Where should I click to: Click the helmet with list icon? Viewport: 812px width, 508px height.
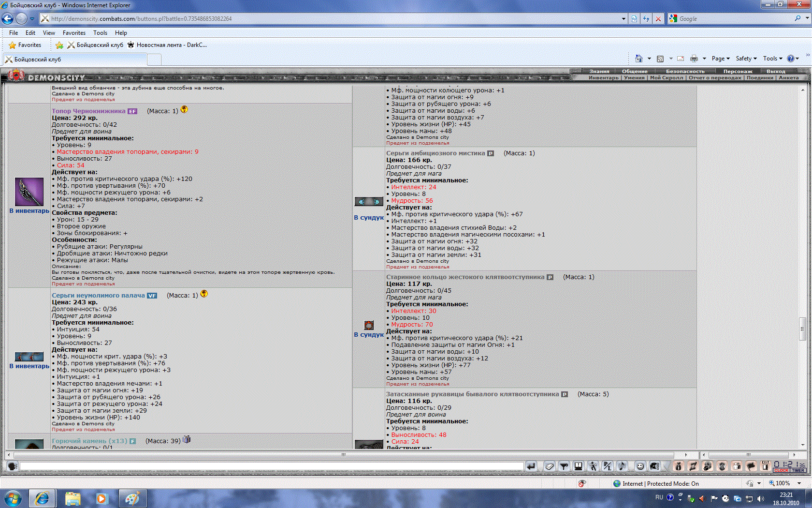[655, 466]
